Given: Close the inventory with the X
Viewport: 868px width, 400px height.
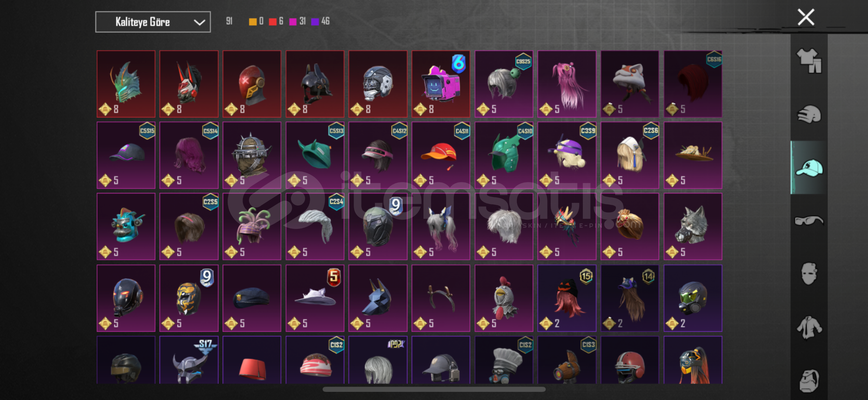Looking at the screenshot, I should click(x=806, y=17).
